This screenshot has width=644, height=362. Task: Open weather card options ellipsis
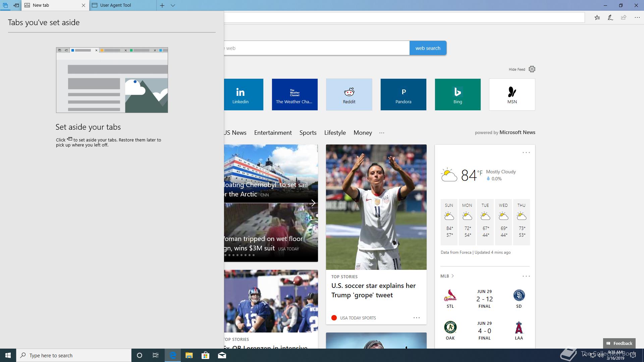526,153
